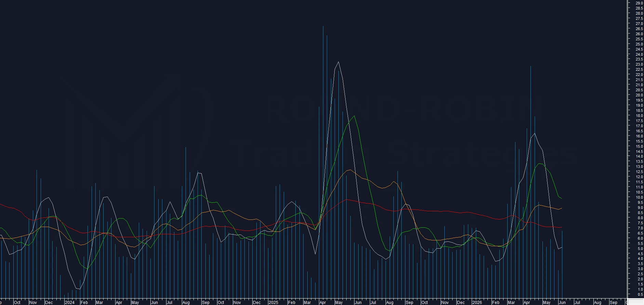The height and width of the screenshot is (305, 644).
Task: Select the Feb label right after 2024
Action: coord(84,303)
